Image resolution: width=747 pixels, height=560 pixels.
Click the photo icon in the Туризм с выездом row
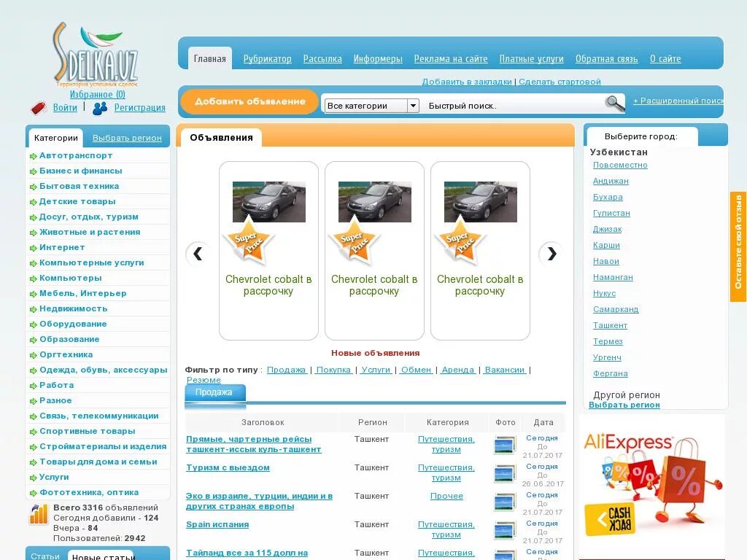[505, 474]
